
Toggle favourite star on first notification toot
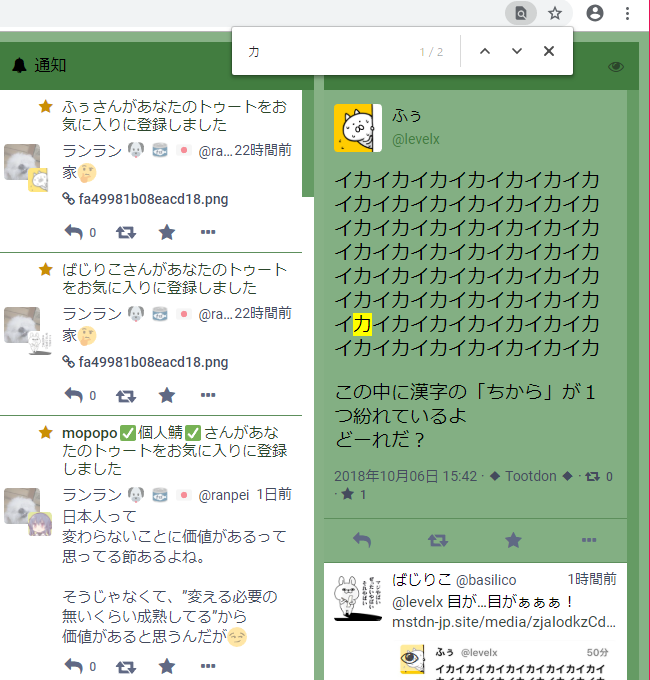pos(167,232)
